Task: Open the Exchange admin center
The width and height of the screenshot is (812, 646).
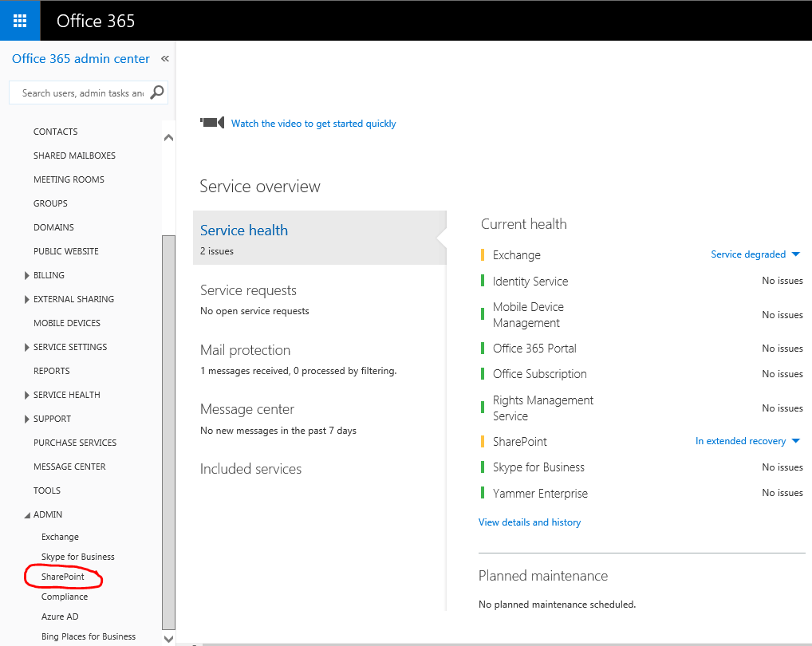Action: point(60,537)
